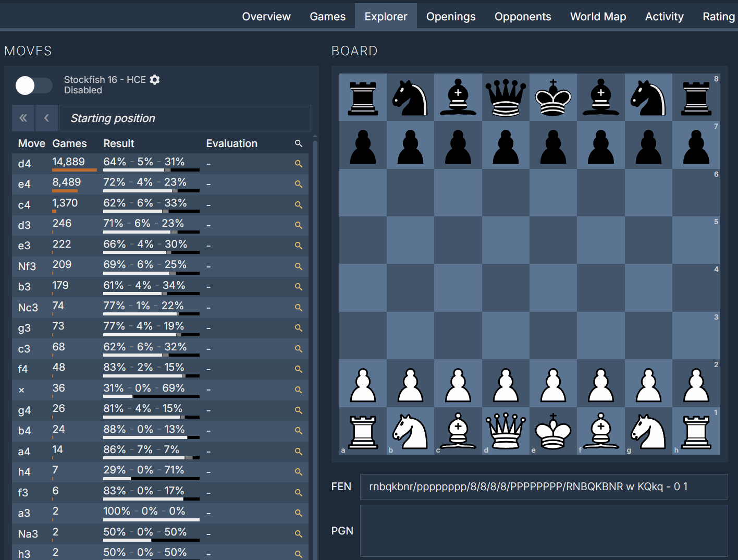
Task: Search games for f4 move
Action: [x=299, y=369]
